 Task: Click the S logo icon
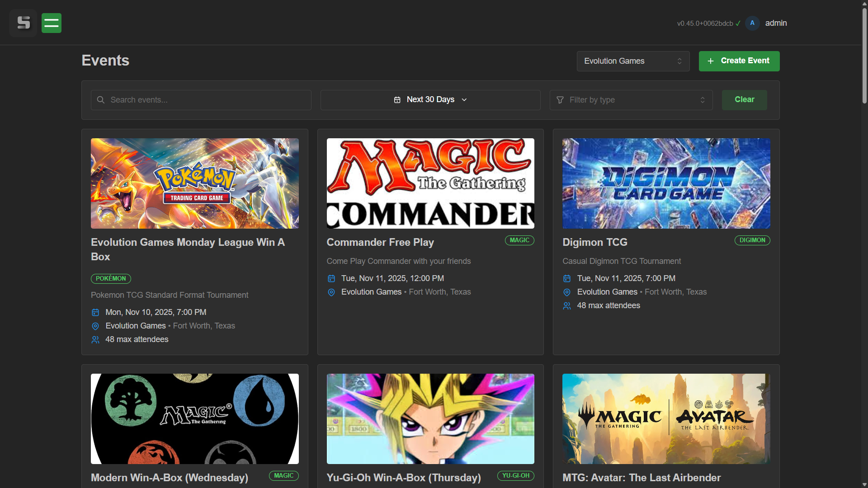(x=23, y=23)
